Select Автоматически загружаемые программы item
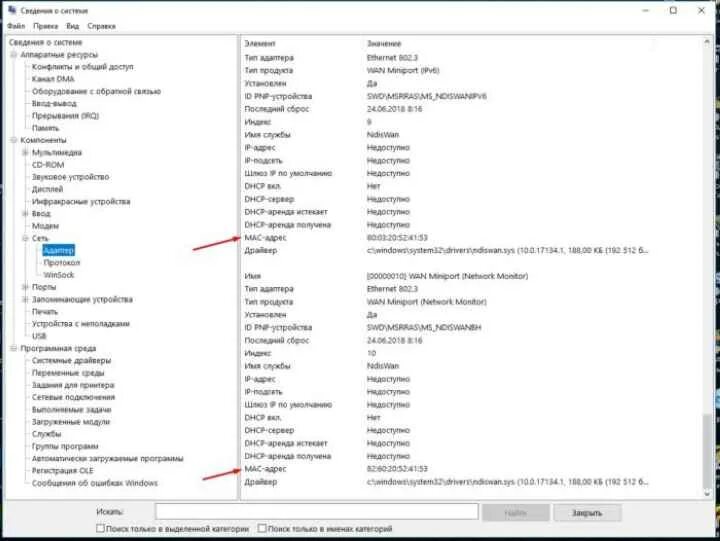This screenshot has width=720, height=541. 107,458
